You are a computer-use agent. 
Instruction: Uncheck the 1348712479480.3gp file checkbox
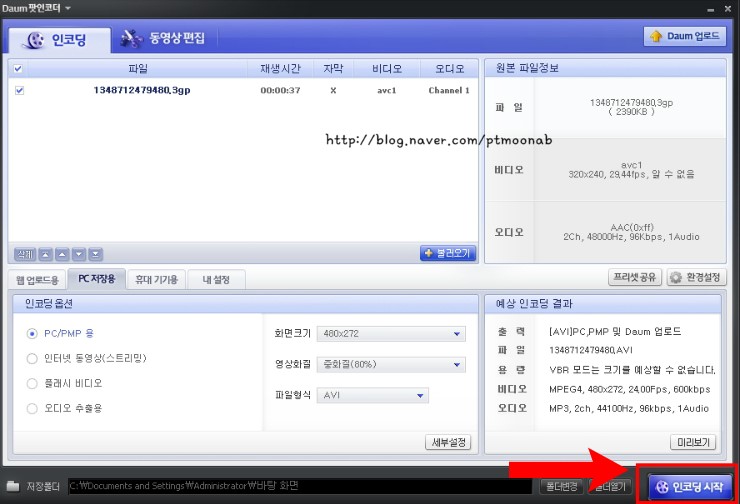point(19,90)
